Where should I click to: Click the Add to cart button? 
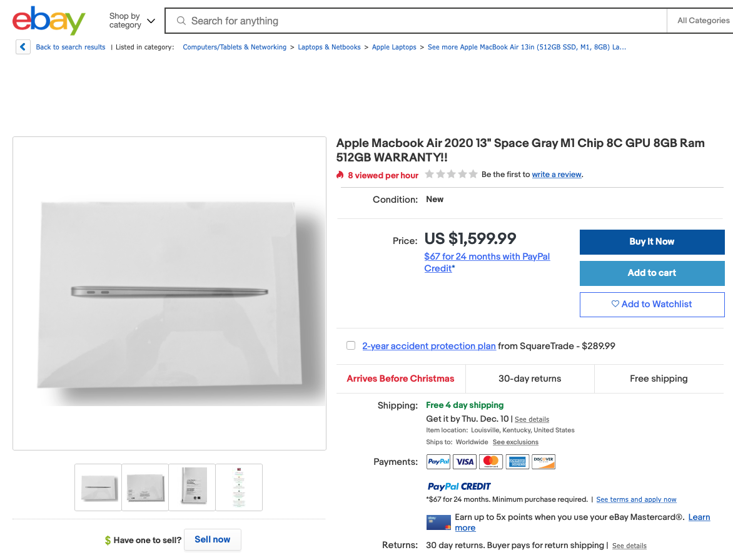(x=652, y=273)
